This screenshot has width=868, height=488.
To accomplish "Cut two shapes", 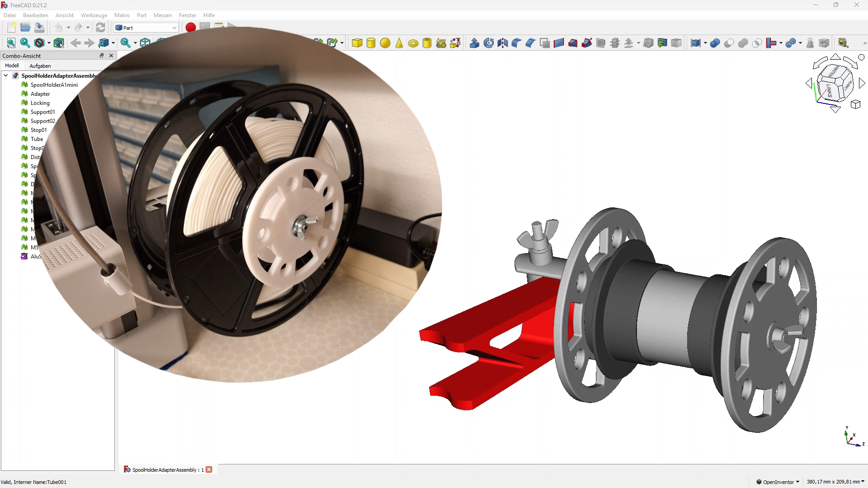I will pyautogui.click(x=729, y=43).
